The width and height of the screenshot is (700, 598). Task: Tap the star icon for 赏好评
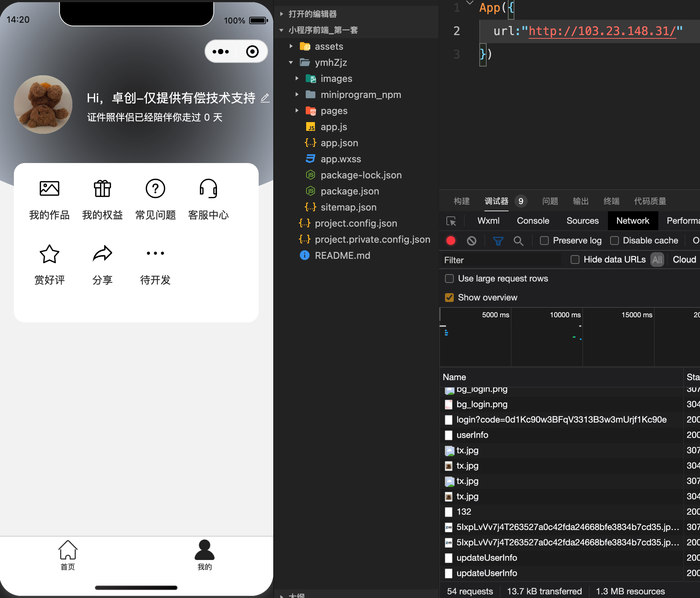(x=49, y=254)
